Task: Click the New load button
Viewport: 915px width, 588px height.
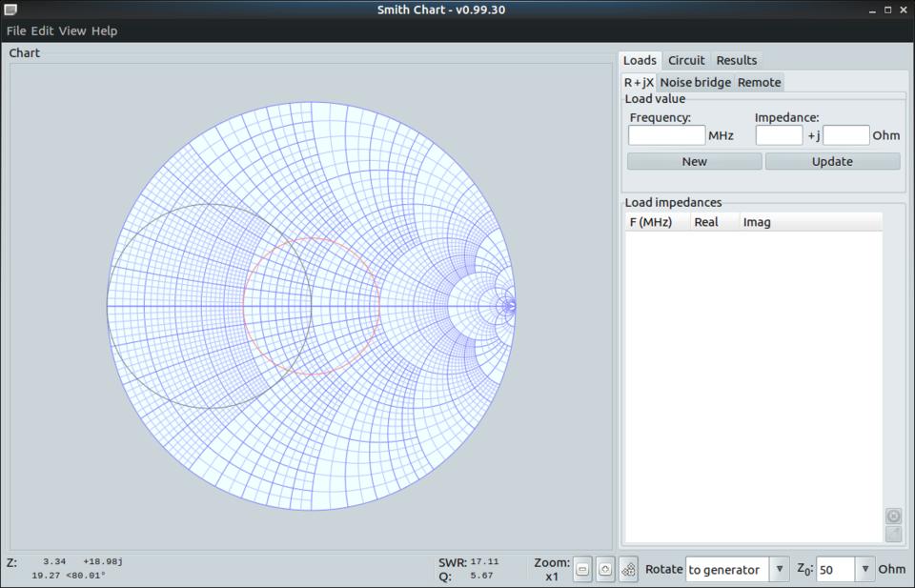Action: coord(694,161)
